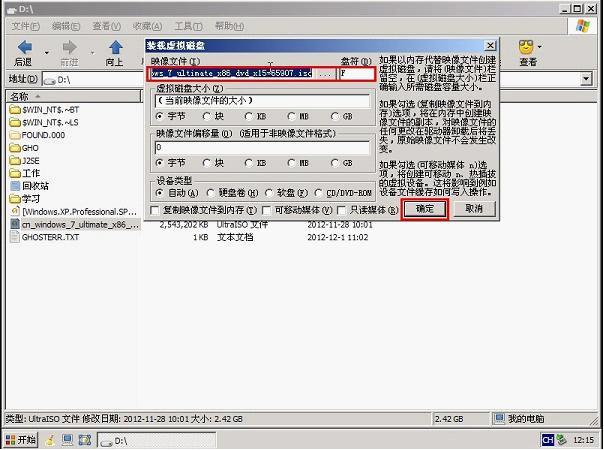Open Back button history dropdown arrow
This screenshot has width=604, height=450.
47,52
